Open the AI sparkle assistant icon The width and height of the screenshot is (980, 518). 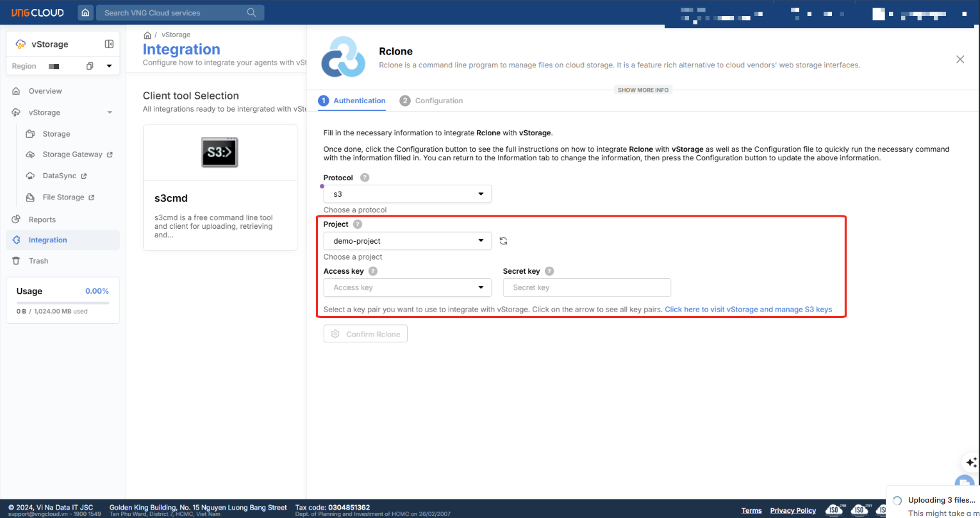pyautogui.click(x=971, y=462)
